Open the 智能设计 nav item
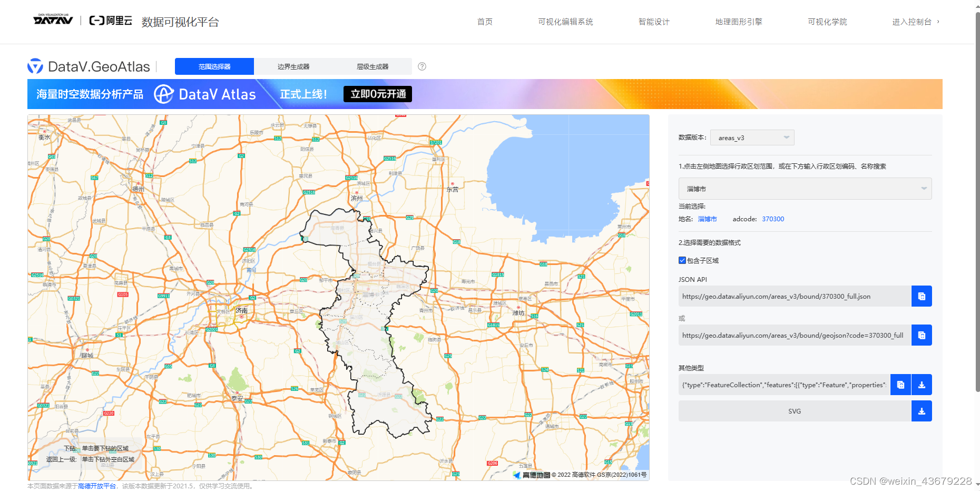The width and height of the screenshot is (980, 491). (x=654, y=22)
